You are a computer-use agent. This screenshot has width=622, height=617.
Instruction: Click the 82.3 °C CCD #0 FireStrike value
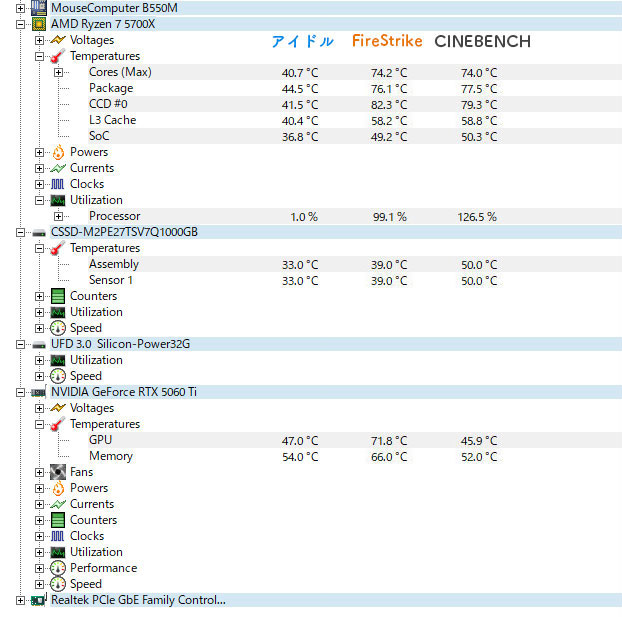point(389,105)
